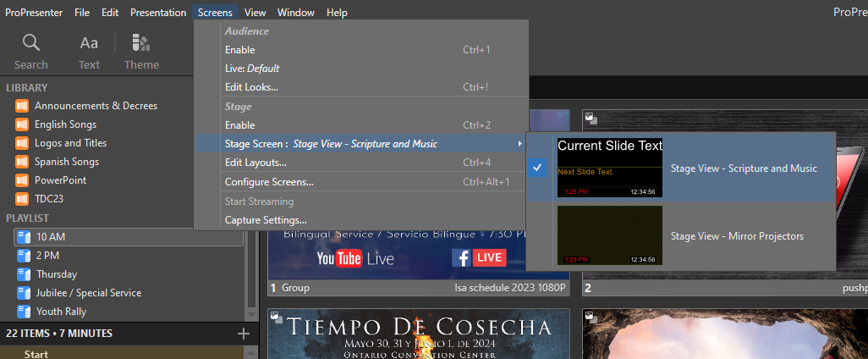The image size is (868, 359).
Task: Click the PLAYLIST section header
Action: pyautogui.click(x=27, y=218)
